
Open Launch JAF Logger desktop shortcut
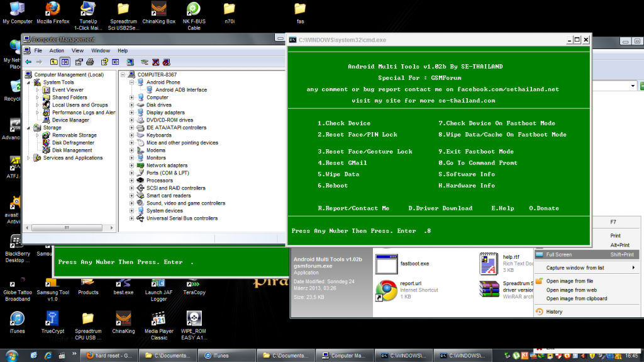[x=158, y=290]
